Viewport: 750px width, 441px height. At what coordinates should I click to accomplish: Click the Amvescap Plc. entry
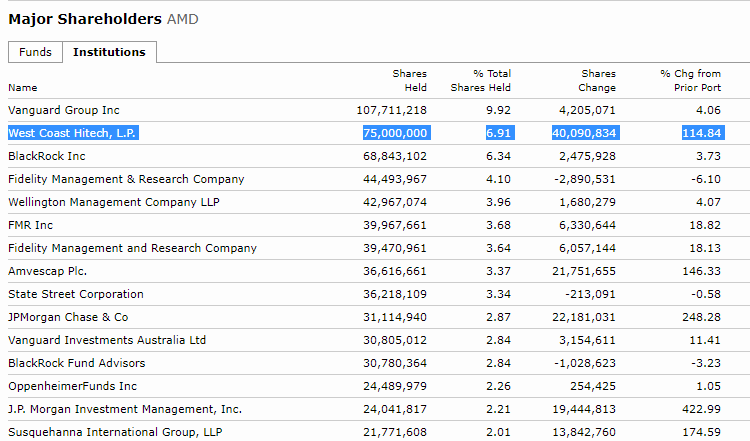[x=48, y=271]
